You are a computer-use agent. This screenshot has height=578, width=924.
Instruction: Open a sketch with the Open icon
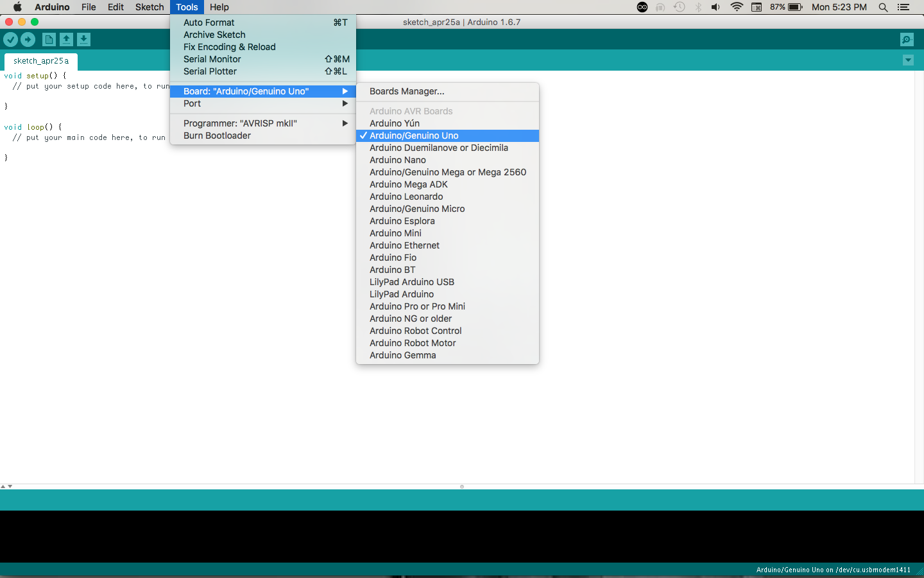66,40
